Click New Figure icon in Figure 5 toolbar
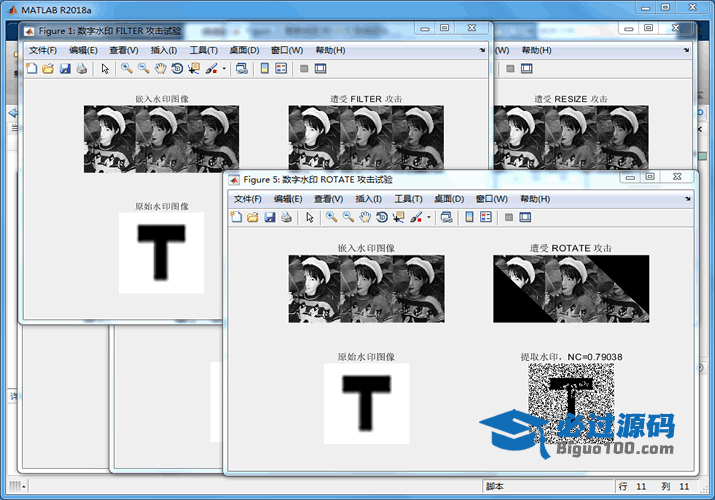The width and height of the screenshot is (715, 500). pos(236,217)
